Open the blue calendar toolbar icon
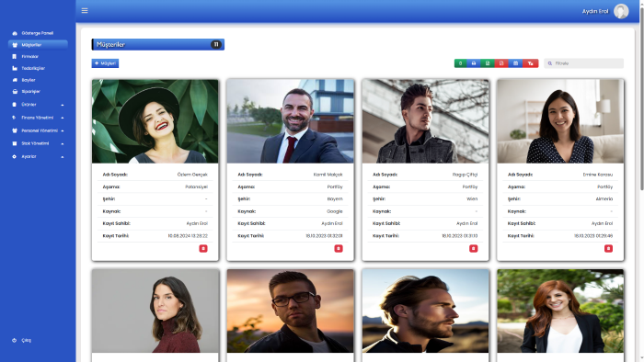 pos(515,63)
